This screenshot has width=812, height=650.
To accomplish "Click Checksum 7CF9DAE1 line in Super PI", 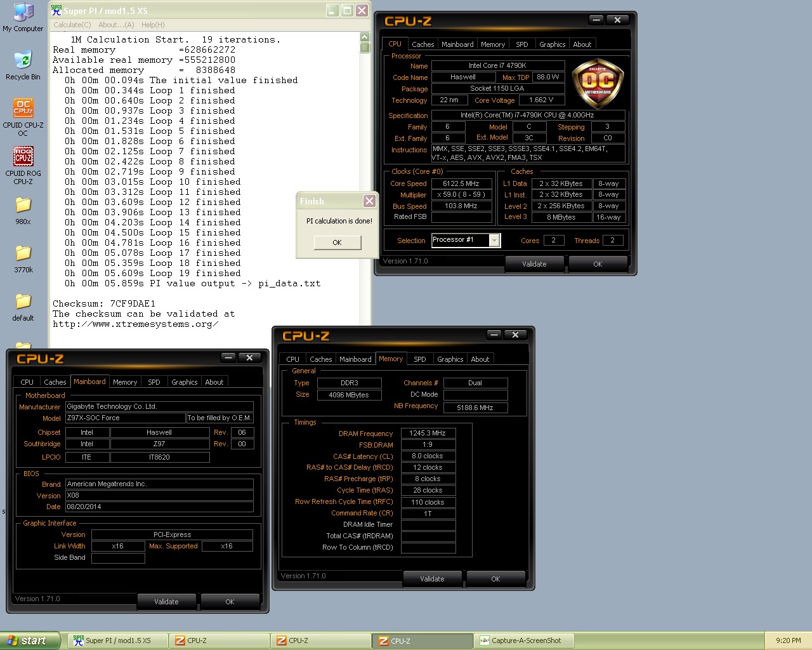I will [x=104, y=304].
